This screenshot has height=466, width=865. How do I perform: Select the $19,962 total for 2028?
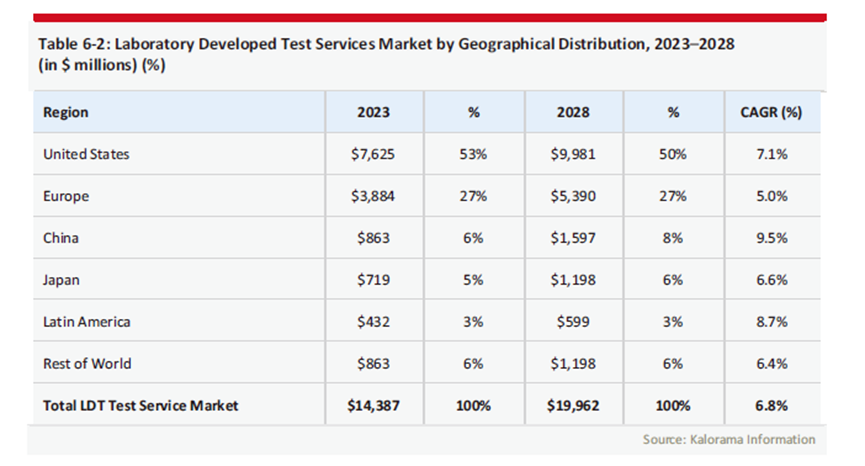(573, 405)
